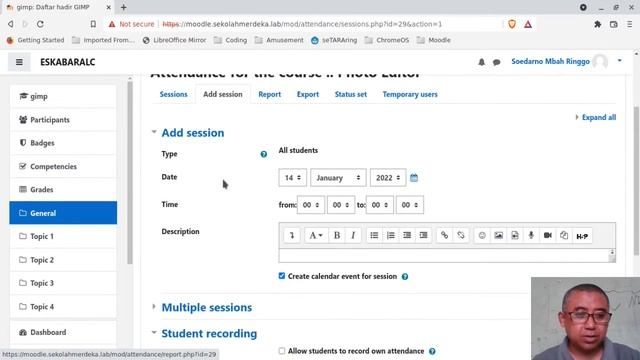The height and width of the screenshot is (360, 640).
Task: Open the from-minute time dropdown
Action: pos(341,205)
